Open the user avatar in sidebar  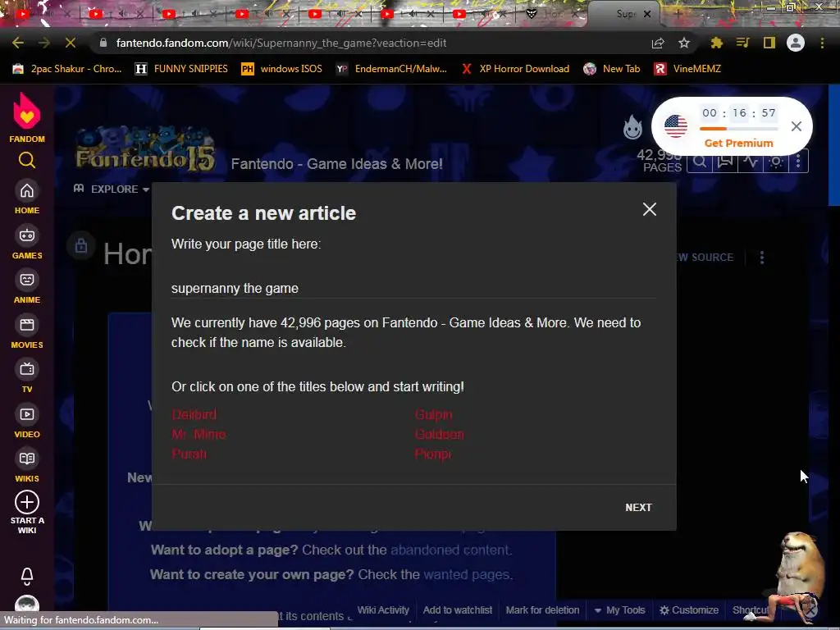click(x=27, y=605)
